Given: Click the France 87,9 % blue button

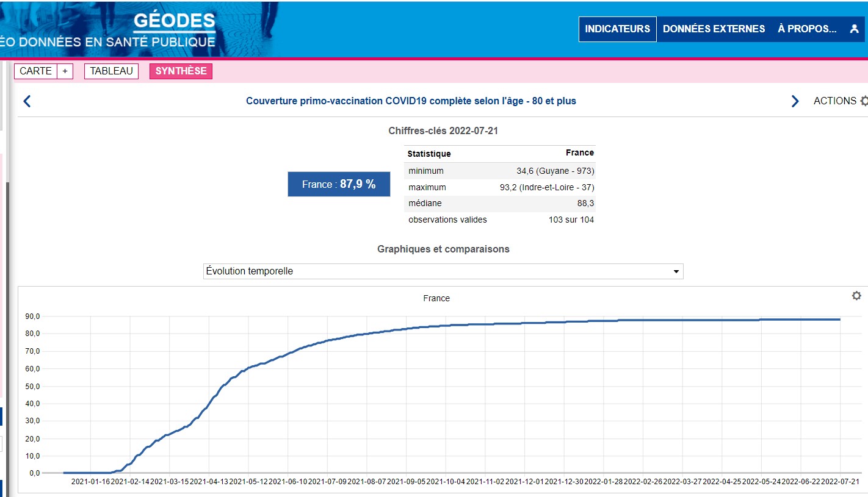Looking at the screenshot, I should (x=339, y=184).
